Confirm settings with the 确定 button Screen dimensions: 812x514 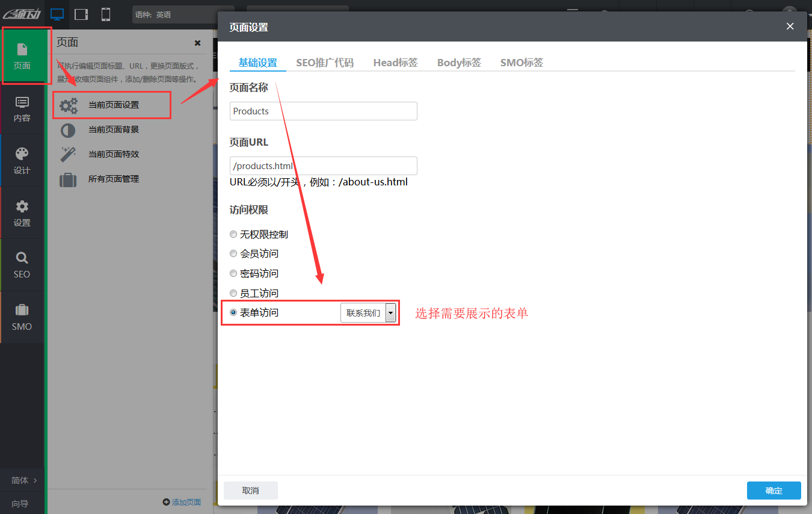(x=774, y=490)
